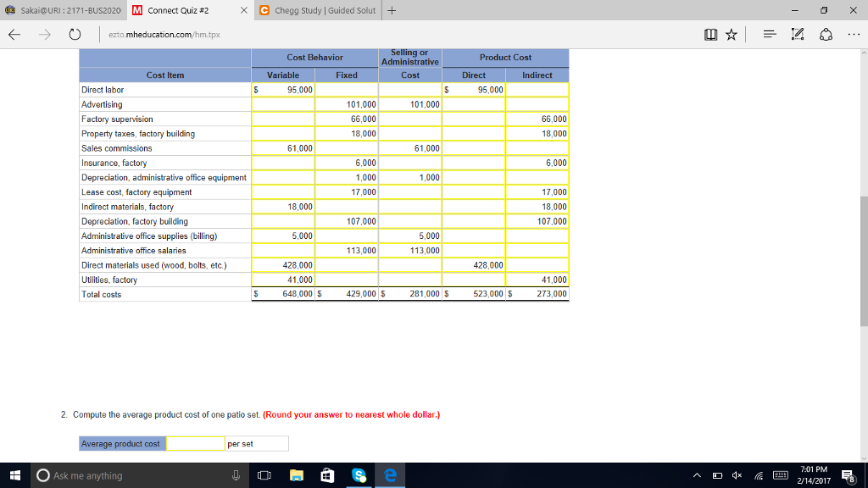The height and width of the screenshot is (488, 868).
Task: Click the Average product cost input field
Action: point(196,444)
